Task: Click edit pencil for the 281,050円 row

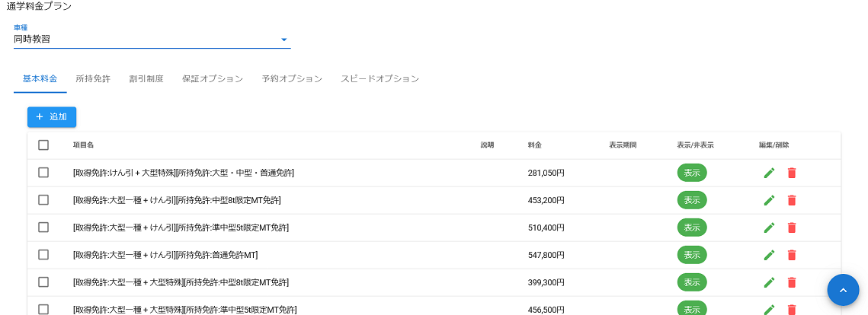Action: tap(769, 173)
